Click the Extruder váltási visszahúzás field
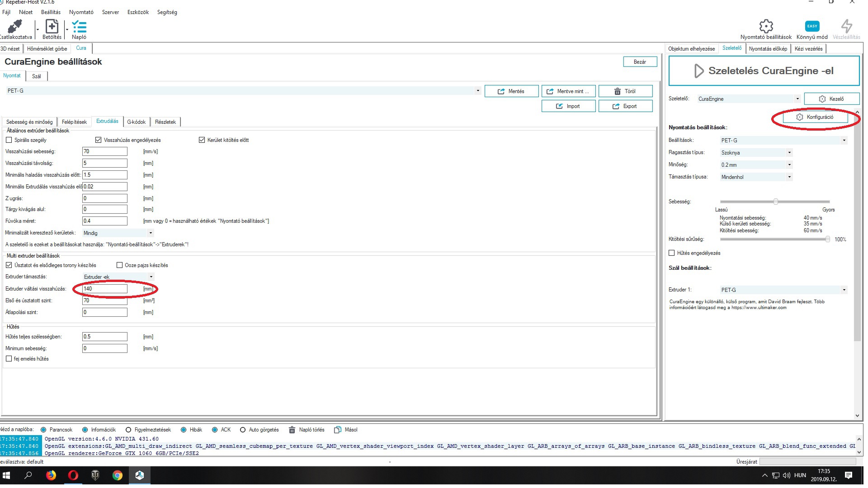868x488 pixels. (105, 289)
